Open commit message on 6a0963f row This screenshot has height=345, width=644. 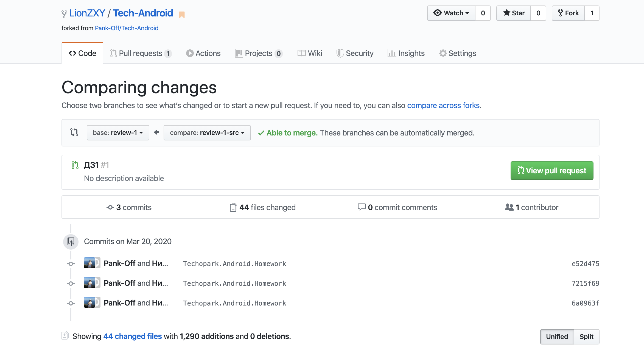tap(235, 303)
